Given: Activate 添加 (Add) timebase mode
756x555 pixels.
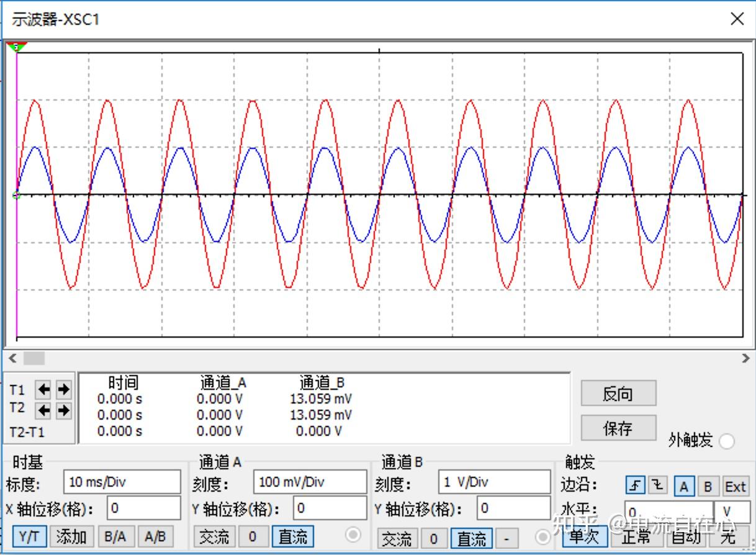Looking at the screenshot, I should click(x=70, y=536).
